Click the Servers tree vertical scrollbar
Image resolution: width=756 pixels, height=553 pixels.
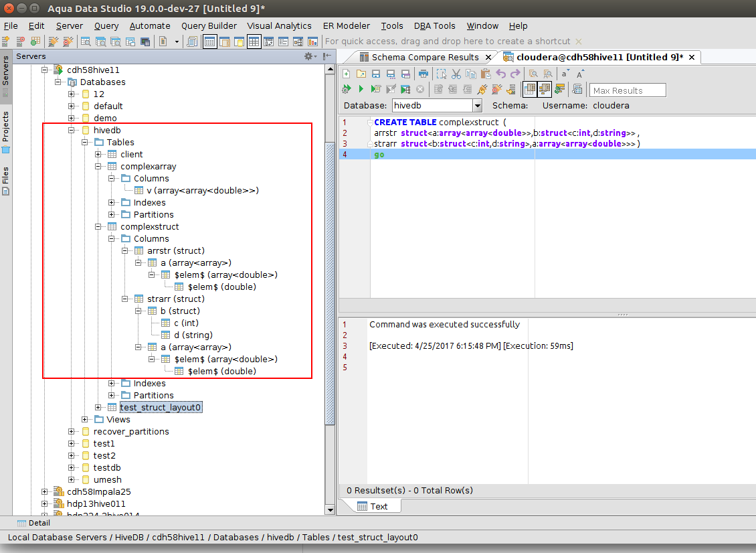point(330,284)
